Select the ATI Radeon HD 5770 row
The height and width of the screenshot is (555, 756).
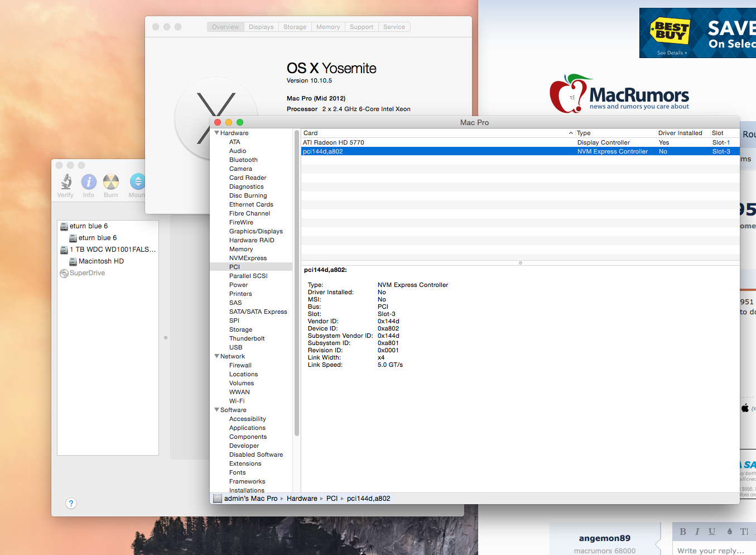click(520, 142)
